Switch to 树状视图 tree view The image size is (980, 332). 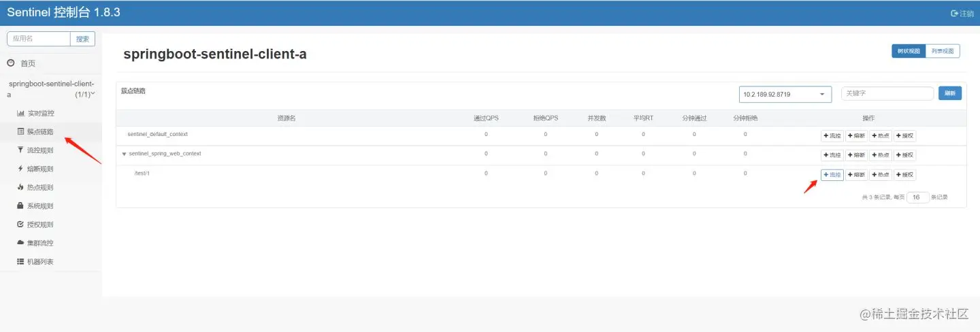[x=909, y=51]
